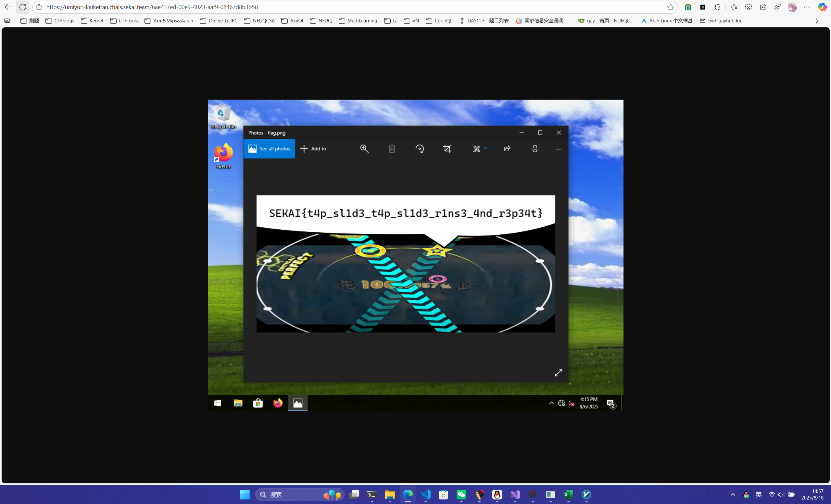Open Microsoft Store in remote taskbar
Image resolution: width=831 pixels, height=504 pixels.
coord(258,403)
